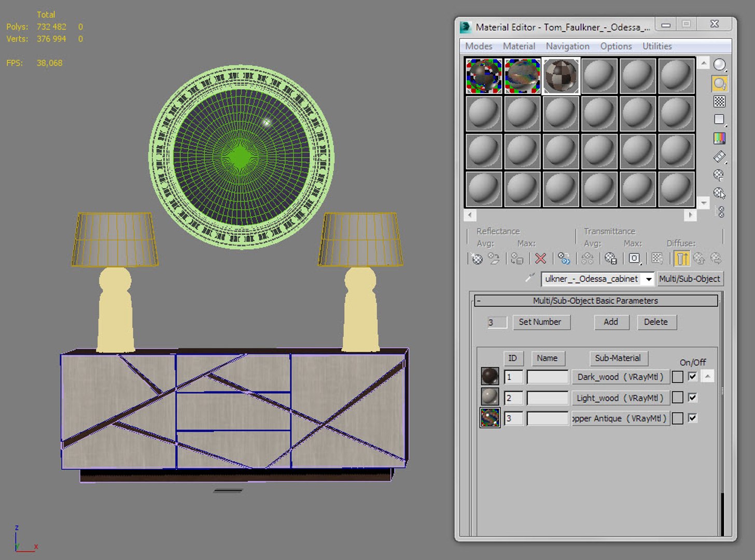755x560 pixels.
Task: Open the Copper Antique (VRayMtl) sub-material
Action: [x=621, y=418]
